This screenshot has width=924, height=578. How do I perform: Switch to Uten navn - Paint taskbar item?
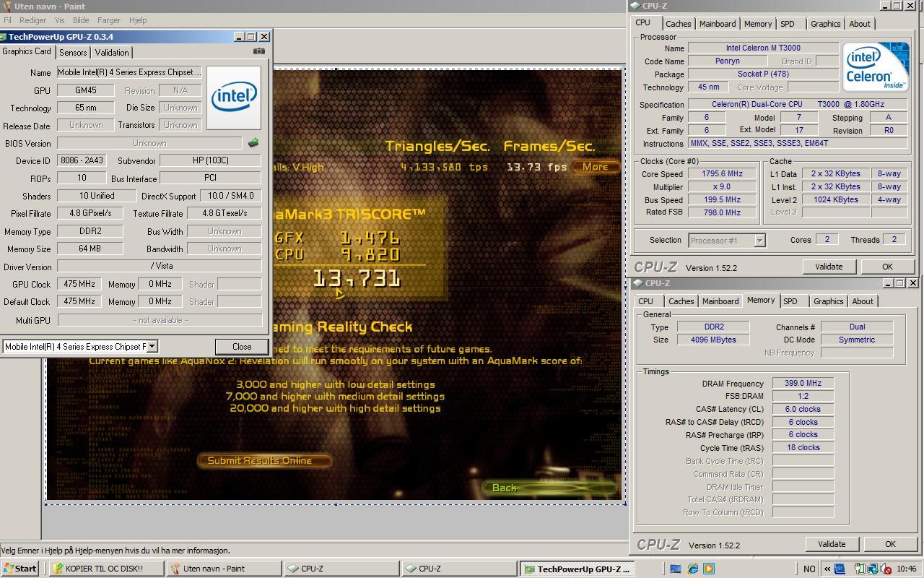(x=224, y=569)
